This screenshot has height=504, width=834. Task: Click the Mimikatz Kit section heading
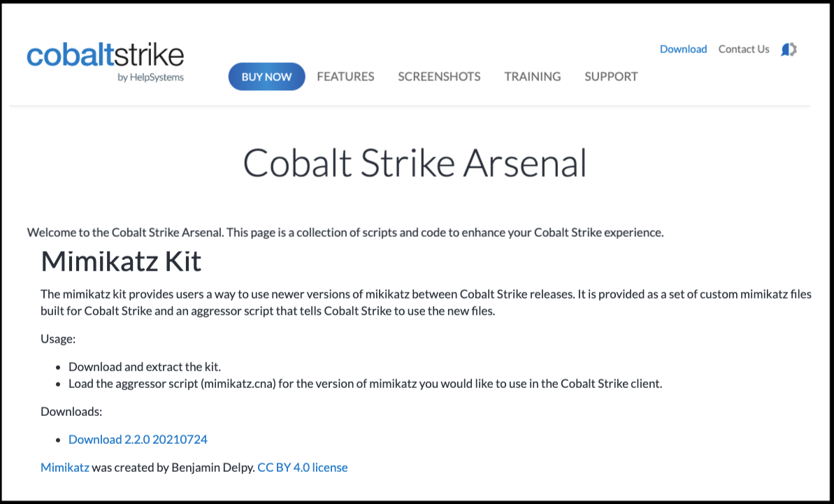click(121, 261)
